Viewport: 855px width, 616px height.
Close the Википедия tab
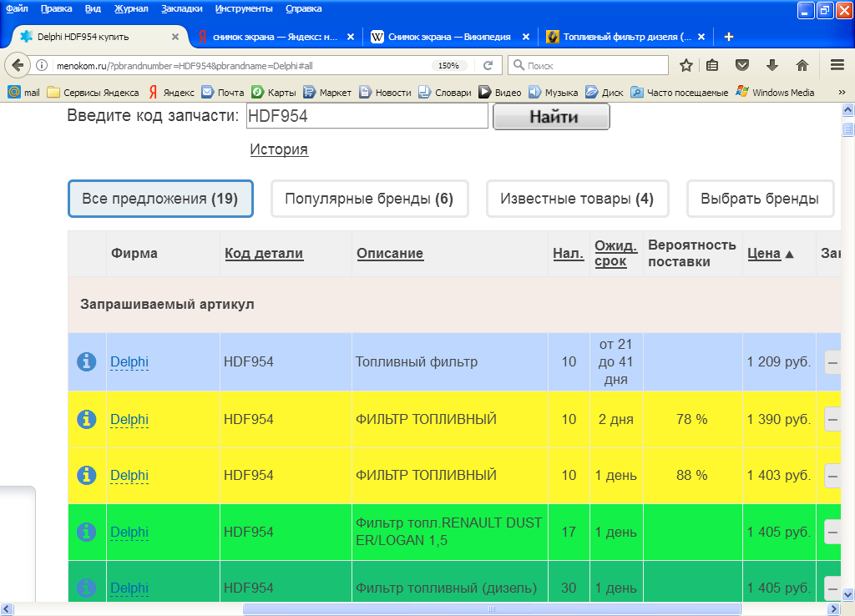526,37
